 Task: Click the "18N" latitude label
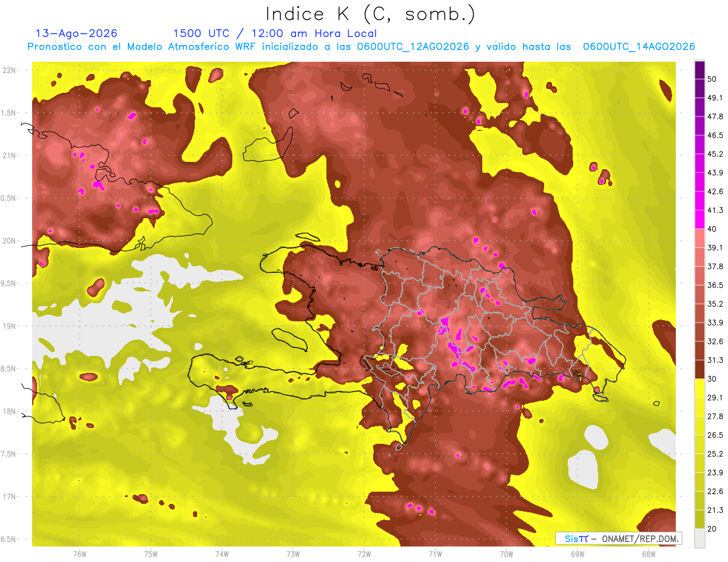(9, 412)
